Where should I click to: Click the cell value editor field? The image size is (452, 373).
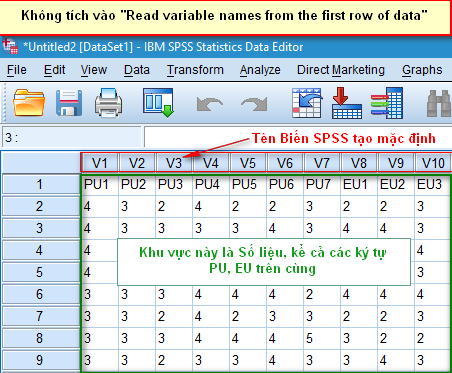298,137
